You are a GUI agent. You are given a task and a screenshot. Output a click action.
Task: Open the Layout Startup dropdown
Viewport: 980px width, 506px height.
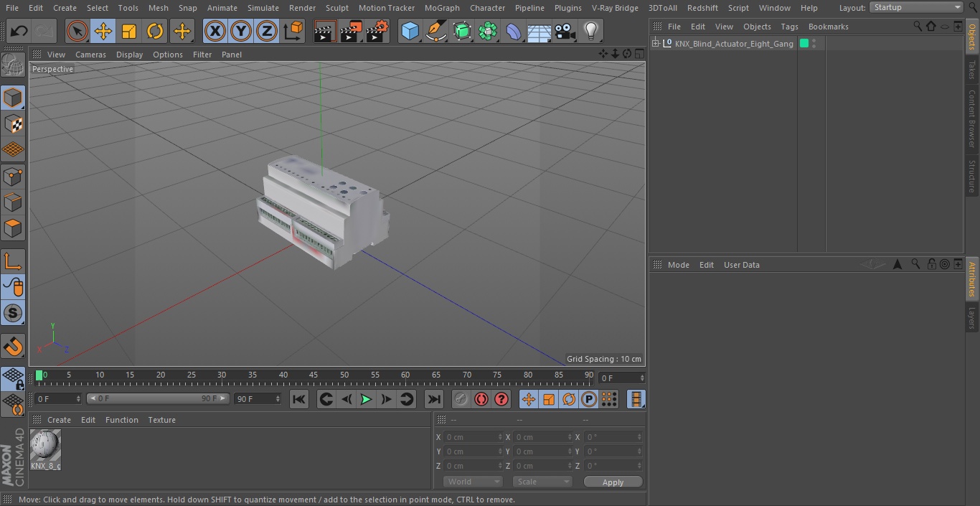(916, 7)
